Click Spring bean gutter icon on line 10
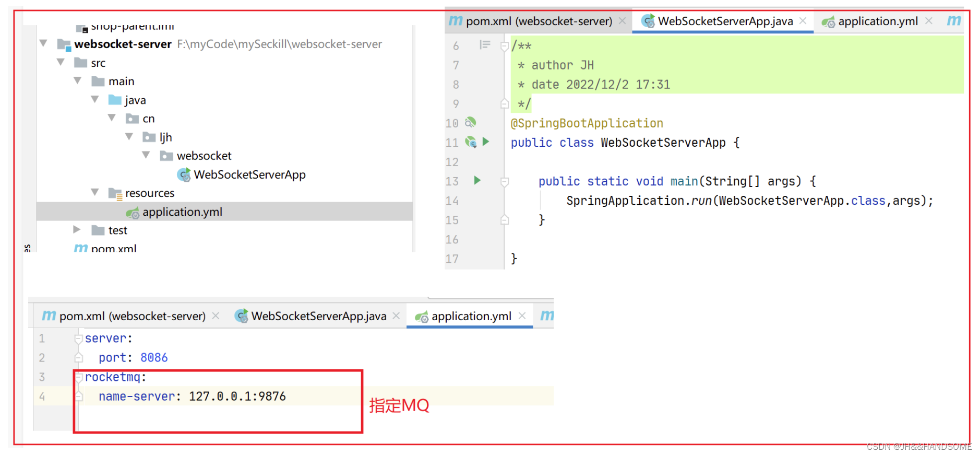980x455 pixels. click(470, 122)
